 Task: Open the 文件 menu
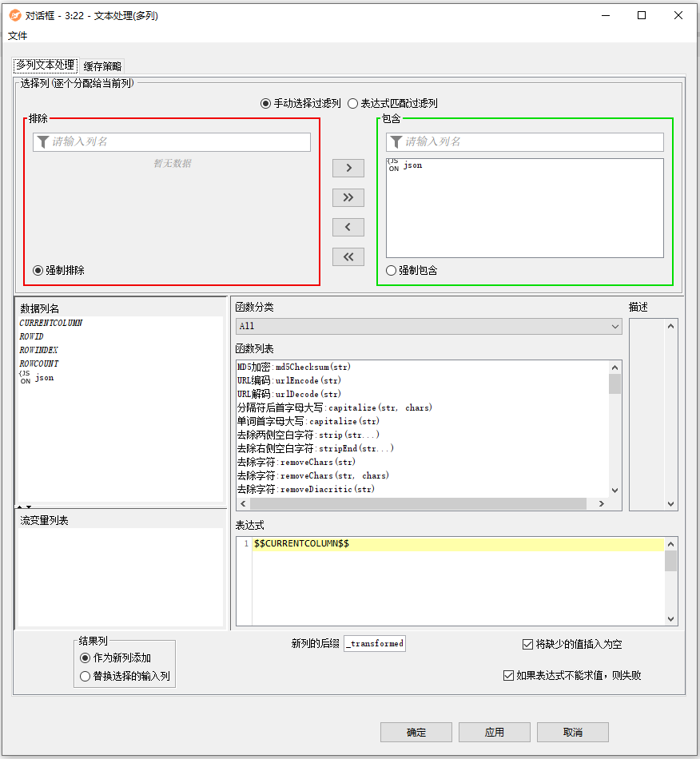[18, 36]
